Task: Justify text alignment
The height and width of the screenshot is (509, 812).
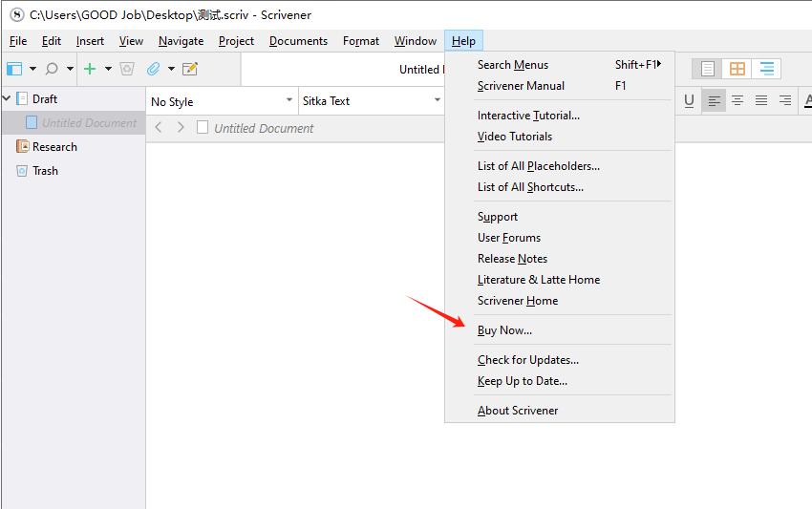Action: tap(761, 100)
